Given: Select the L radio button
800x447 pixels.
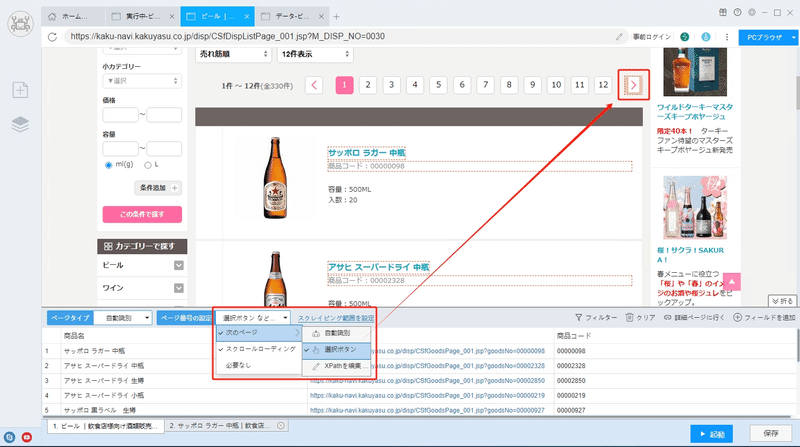Looking at the screenshot, I should tap(147, 165).
